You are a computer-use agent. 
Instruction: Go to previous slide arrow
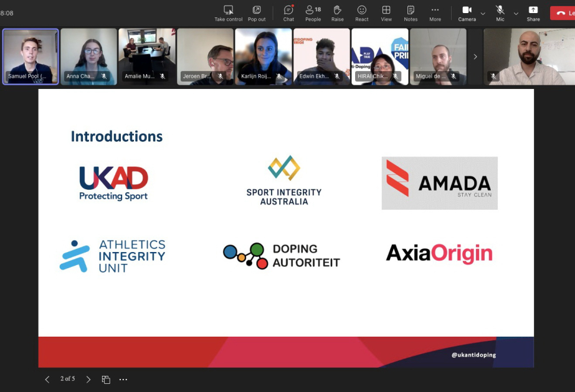pyautogui.click(x=47, y=379)
